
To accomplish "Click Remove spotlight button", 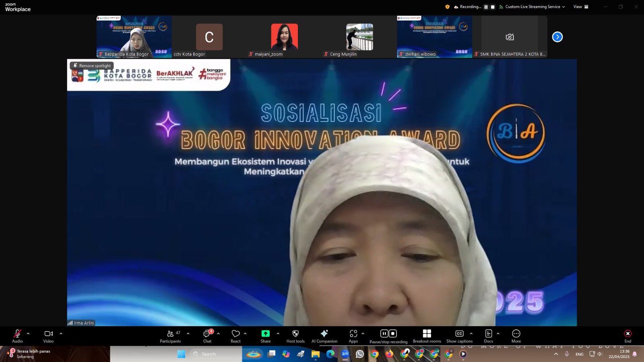I will pyautogui.click(x=92, y=66).
